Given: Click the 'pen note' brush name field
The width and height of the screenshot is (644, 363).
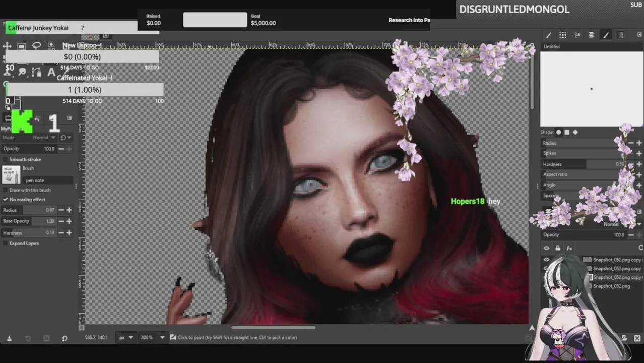Looking at the screenshot, I should (x=48, y=180).
